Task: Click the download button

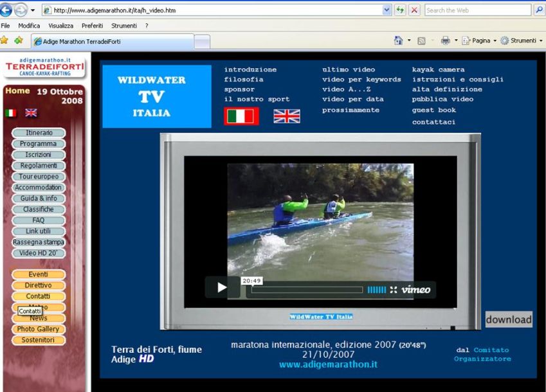Action: [508, 319]
